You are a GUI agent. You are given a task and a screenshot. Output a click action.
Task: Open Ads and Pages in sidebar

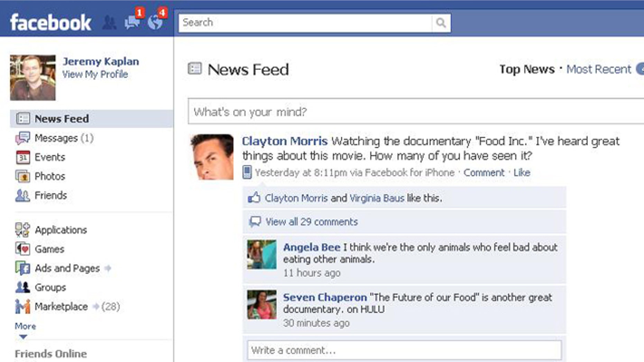pyautogui.click(x=67, y=268)
